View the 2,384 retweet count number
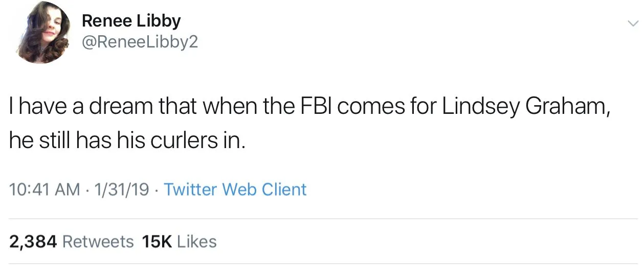This screenshot has width=644, height=265. pyautogui.click(x=32, y=241)
